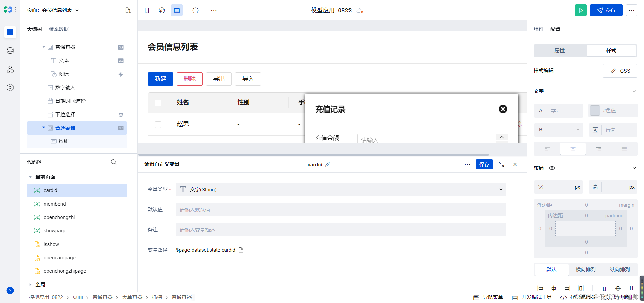Viewport: 644px width, 303px height.
Task: Click the 导入 button
Action: (x=248, y=79)
